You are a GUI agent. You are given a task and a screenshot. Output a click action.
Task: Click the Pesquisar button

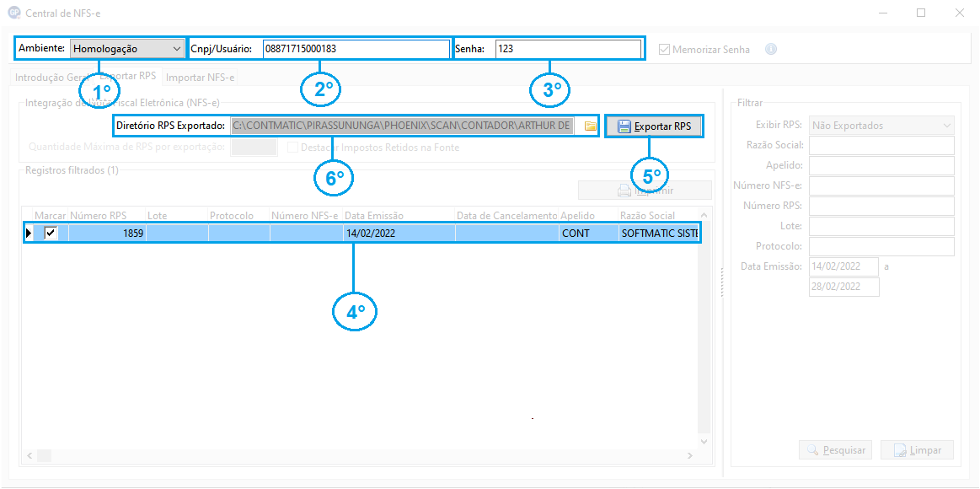(x=836, y=450)
